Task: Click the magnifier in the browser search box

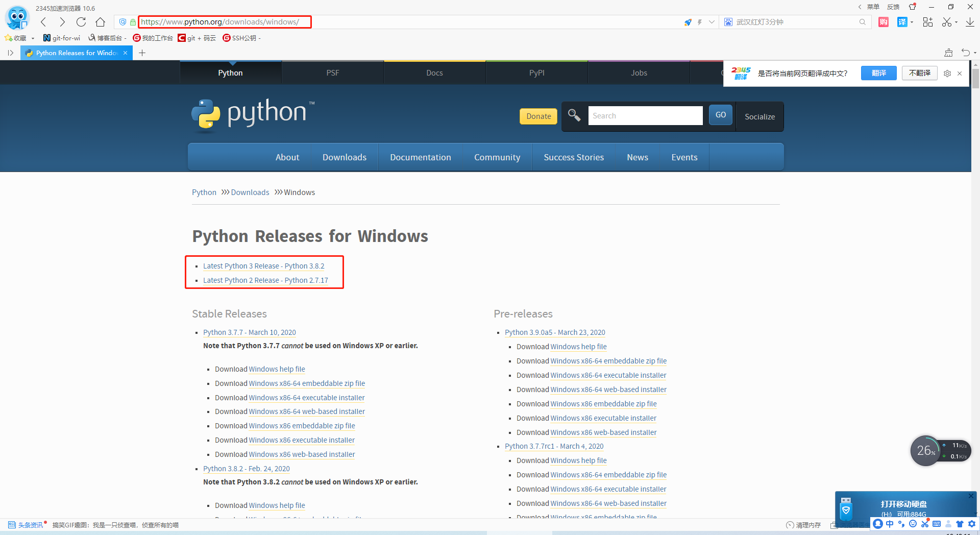Action: tap(863, 22)
